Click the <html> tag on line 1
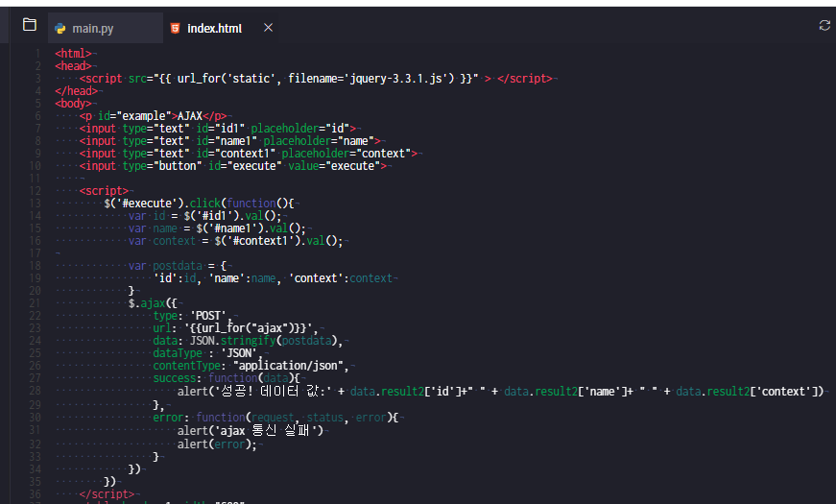Image resolution: width=836 pixels, height=504 pixels. (x=73, y=54)
